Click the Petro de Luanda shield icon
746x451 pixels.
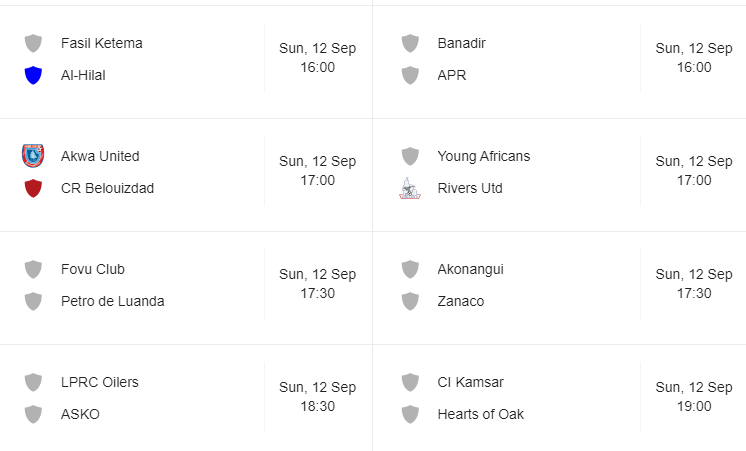[33, 301]
